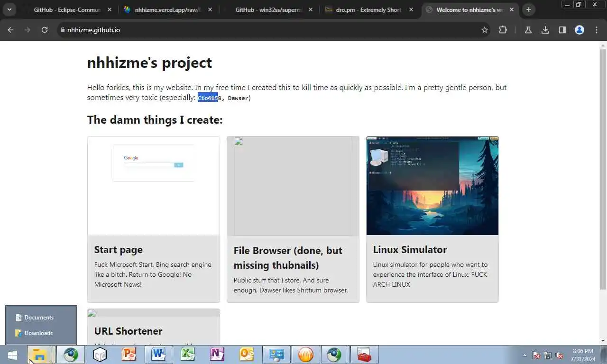This screenshot has height=364, width=607.
Task: Click the browser Forward arrow
Action: [28, 30]
